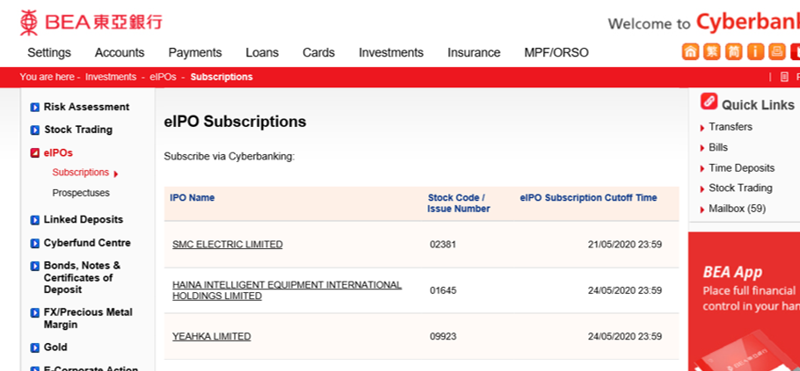Click the blue arrow icon beside Stock Trading in the sidebar
Viewport: 800px width, 371px height.
[35, 130]
